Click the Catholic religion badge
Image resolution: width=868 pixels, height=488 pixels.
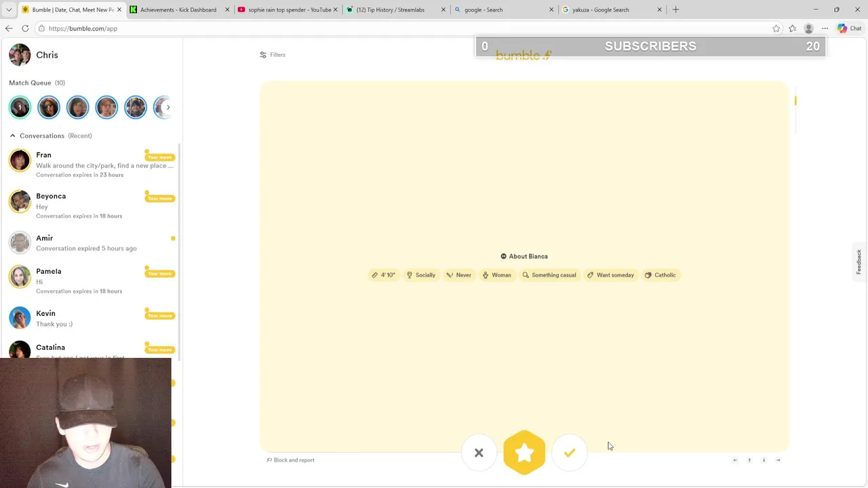[660, 275]
